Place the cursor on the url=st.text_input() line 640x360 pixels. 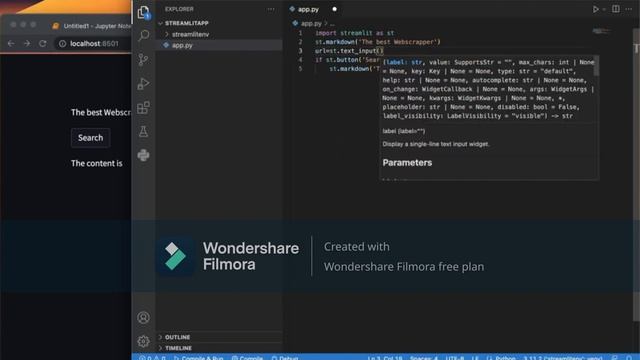pos(349,51)
